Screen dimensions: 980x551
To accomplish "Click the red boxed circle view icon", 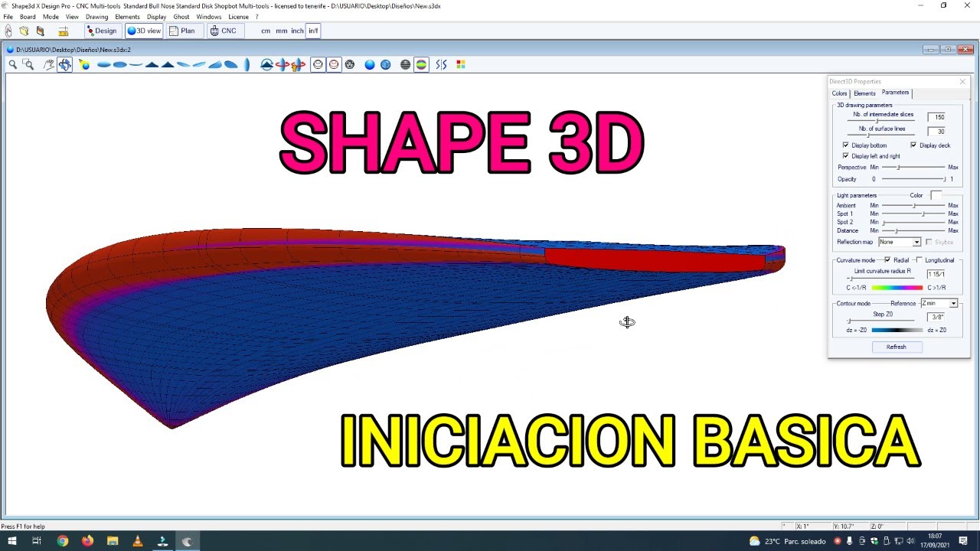I will coord(334,65).
